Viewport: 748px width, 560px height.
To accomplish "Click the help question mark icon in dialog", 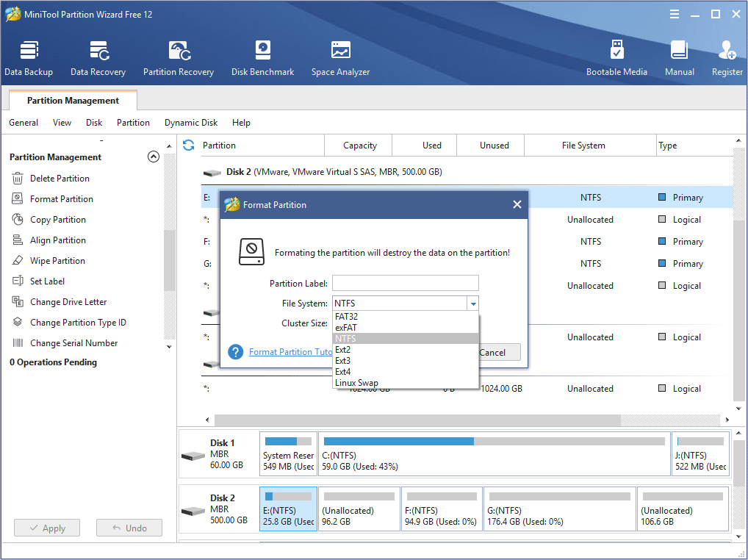I will coord(236,352).
